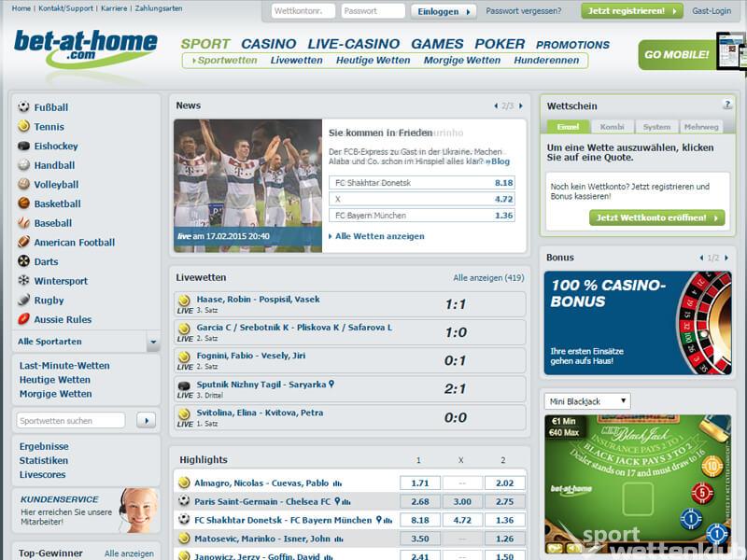
Task: Open the LIVE-CASINO main menu
Action: [x=354, y=44]
